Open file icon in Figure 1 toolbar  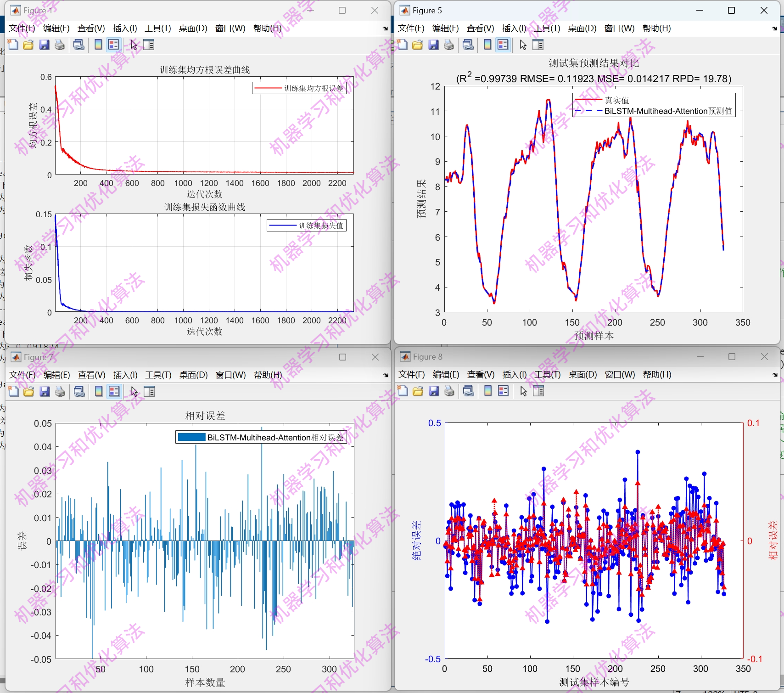point(28,45)
